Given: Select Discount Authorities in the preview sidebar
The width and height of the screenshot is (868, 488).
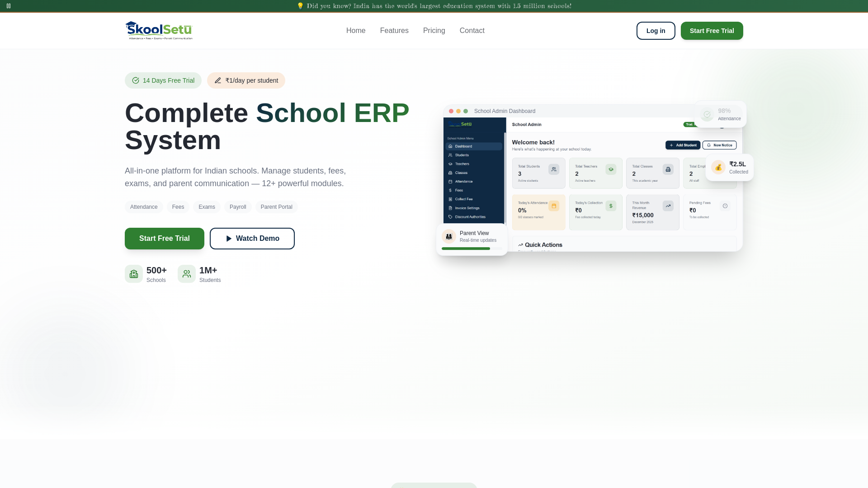Looking at the screenshot, I should point(473,217).
